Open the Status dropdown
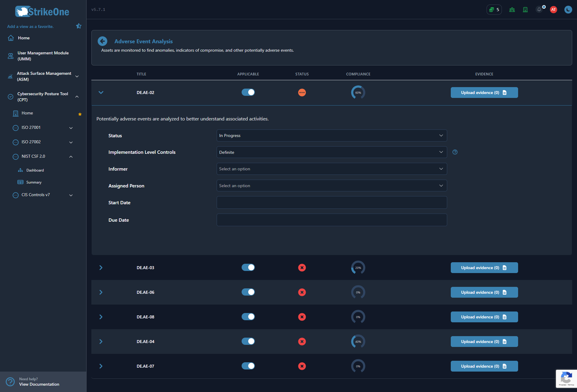The height and width of the screenshot is (392, 577). pyautogui.click(x=332, y=135)
